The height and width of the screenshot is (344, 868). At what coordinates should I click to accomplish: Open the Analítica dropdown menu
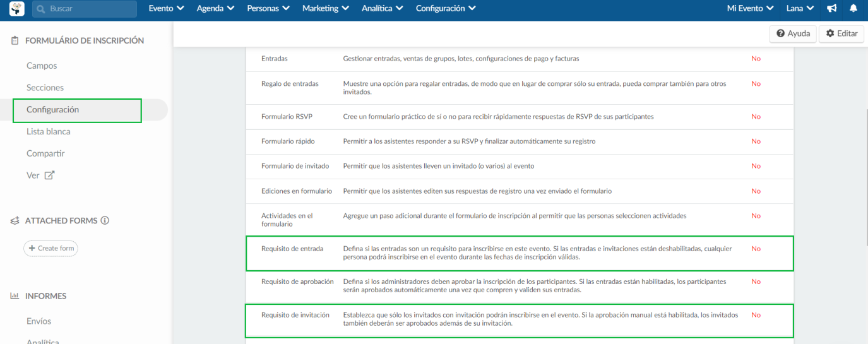coord(383,9)
